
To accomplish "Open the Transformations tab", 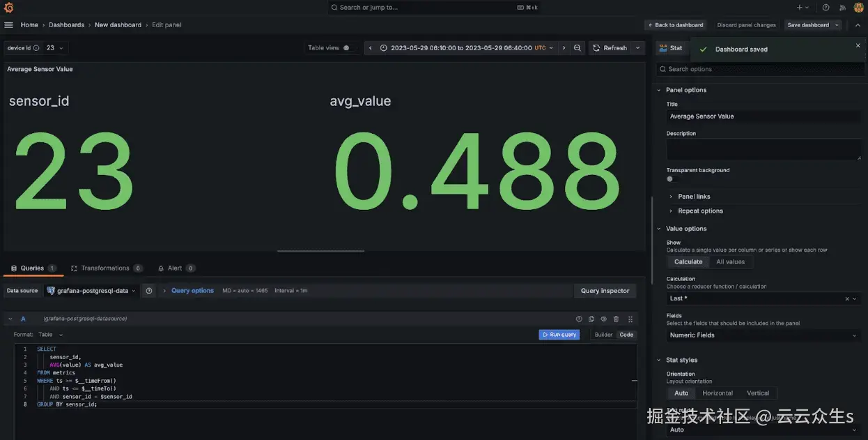I will [x=107, y=268].
